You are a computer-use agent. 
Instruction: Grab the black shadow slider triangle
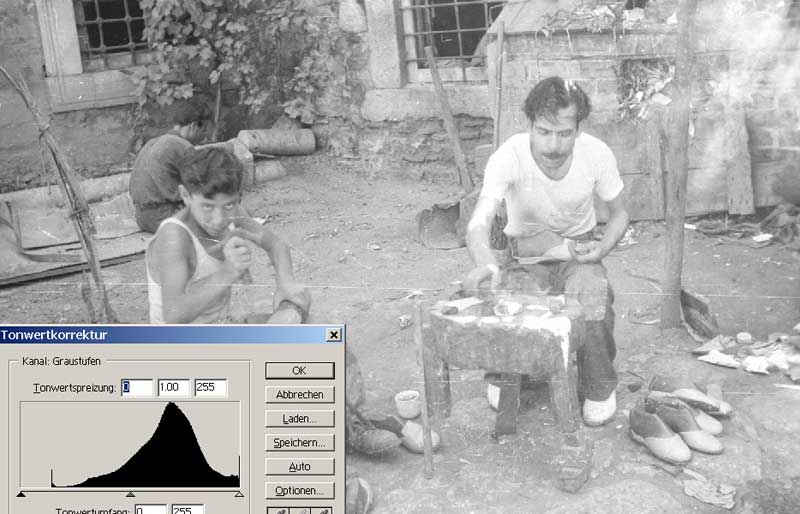(21, 494)
